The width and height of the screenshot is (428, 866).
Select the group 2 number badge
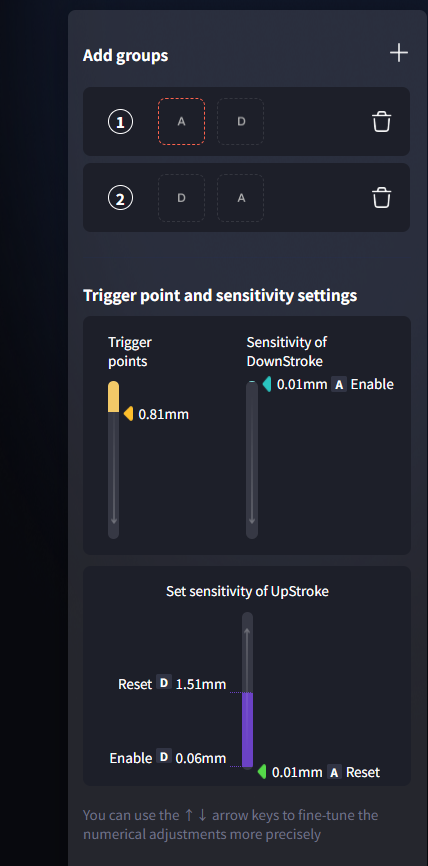click(120, 198)
